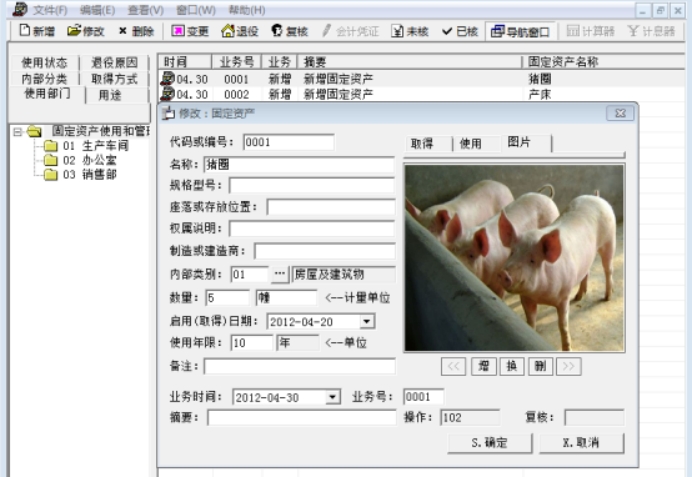Click the 代码或编号 input field
The height and width of the screenshot is (477, 692).
[x=289, y=142]
